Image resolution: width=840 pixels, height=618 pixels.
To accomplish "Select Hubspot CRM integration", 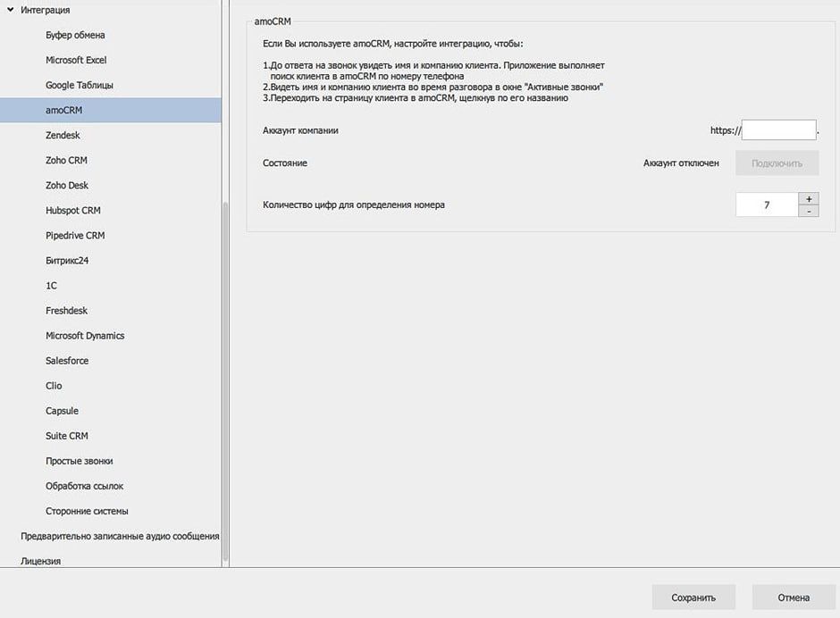I will pos(72,211).
